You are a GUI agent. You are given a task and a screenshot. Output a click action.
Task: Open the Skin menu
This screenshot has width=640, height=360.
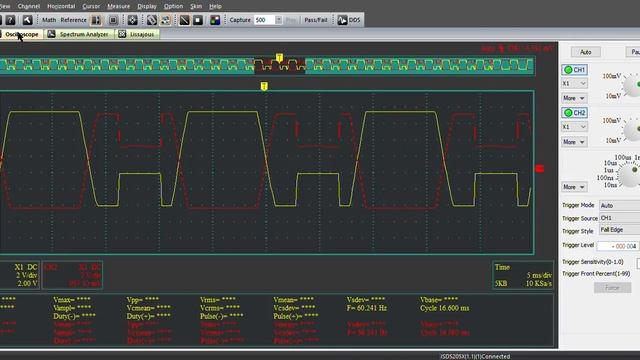(196, 6)
